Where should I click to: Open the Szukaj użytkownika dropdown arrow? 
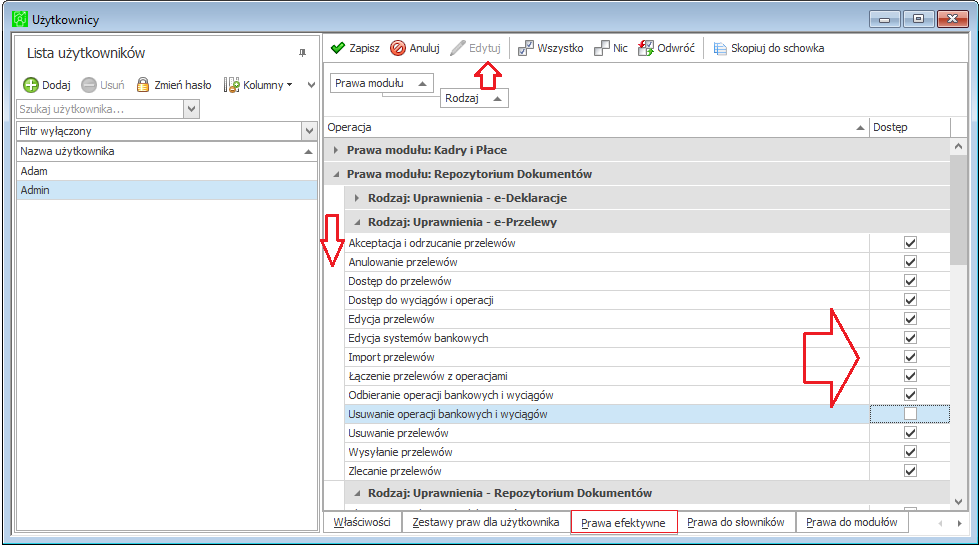pyautogui.click(x=192, y=109)
